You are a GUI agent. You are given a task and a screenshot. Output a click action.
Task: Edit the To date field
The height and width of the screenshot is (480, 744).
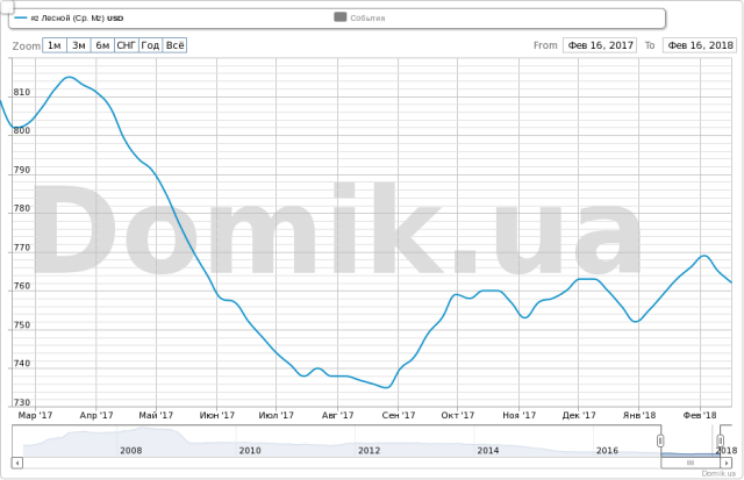point(700,46)
